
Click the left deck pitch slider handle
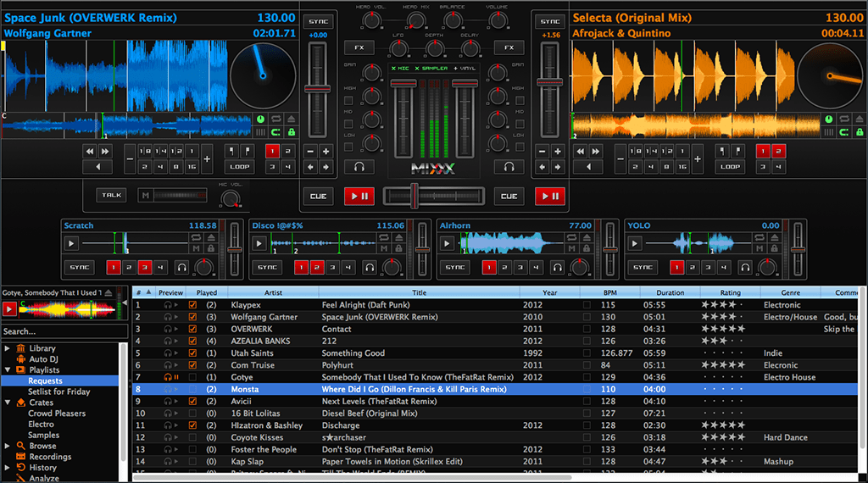coord(318,88)
